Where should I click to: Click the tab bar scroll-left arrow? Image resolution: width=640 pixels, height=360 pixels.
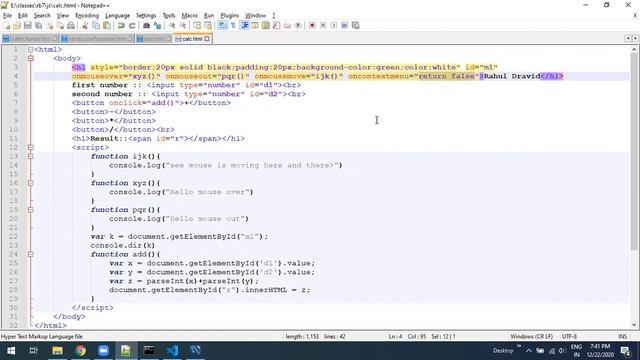[x=628, y=38]
